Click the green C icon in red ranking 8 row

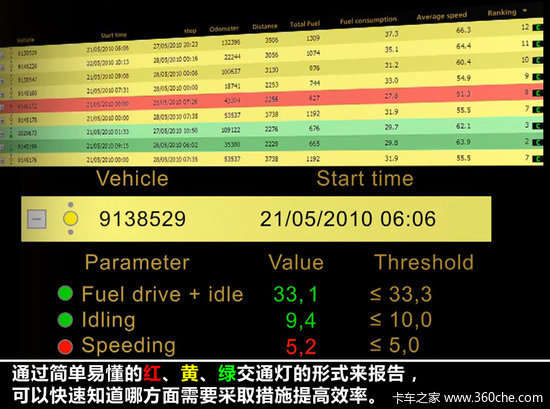tap(537, 93)
